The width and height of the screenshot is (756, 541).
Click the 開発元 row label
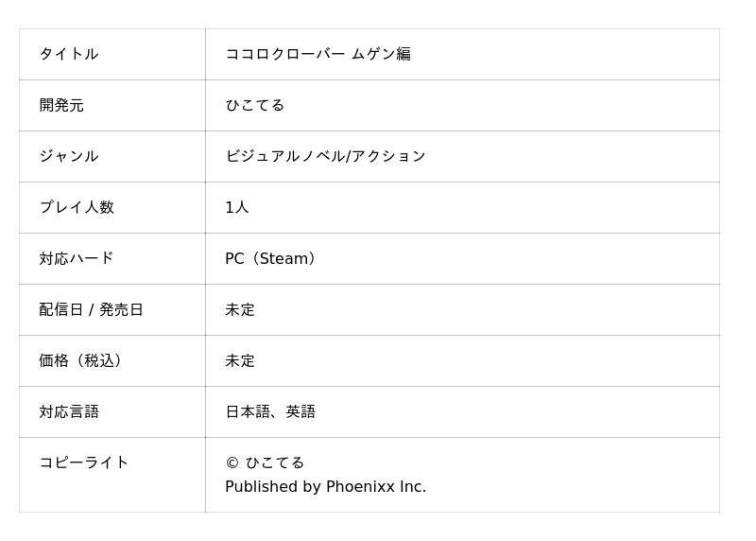tap(61, 105)
